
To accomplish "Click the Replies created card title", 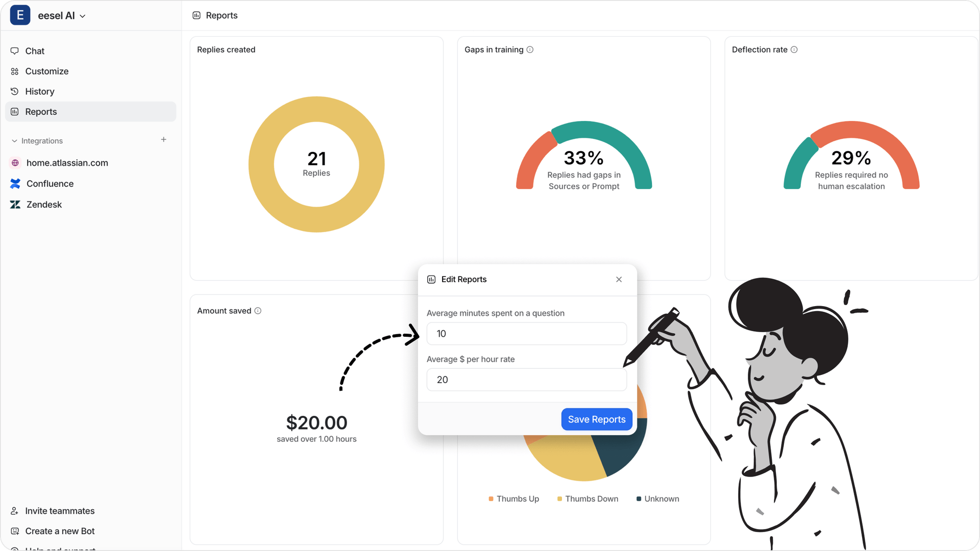I will (x=226, y=49).
